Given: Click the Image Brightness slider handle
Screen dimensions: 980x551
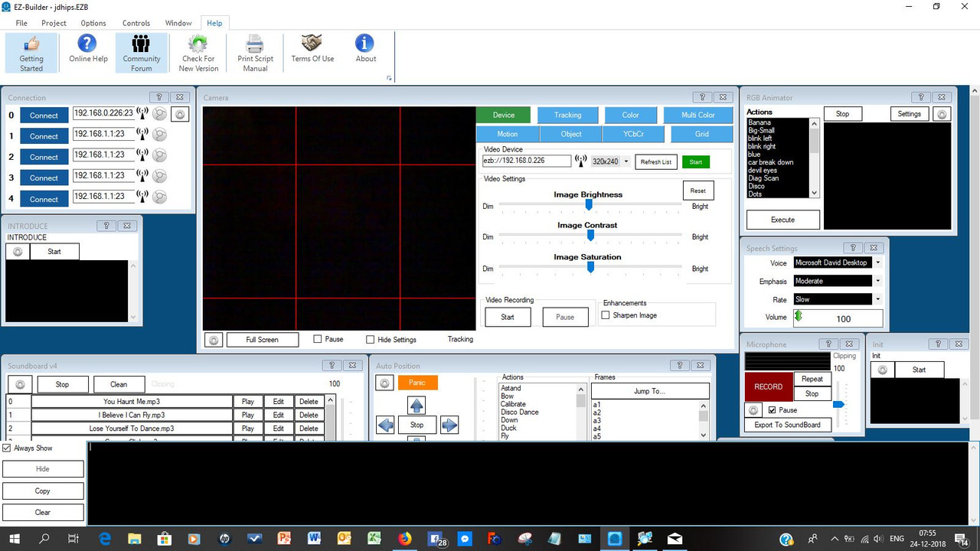Looking at the screenshot, I should point(589,204).
